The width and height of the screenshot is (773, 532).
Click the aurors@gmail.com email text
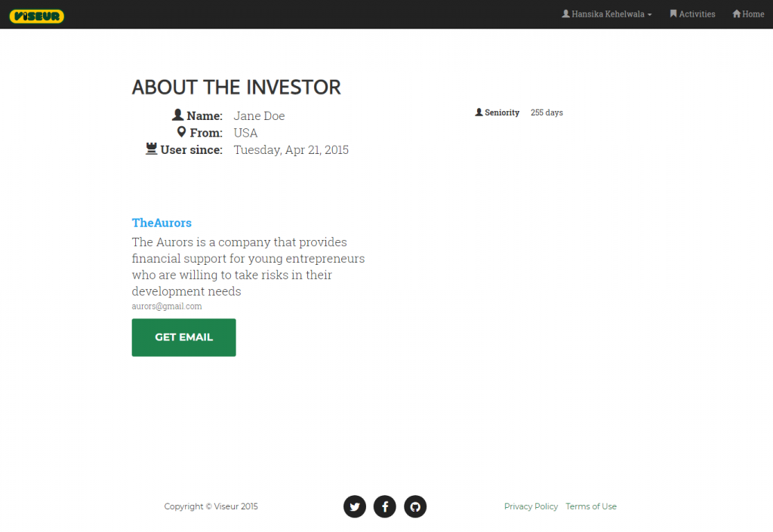(x=167, y=306)
